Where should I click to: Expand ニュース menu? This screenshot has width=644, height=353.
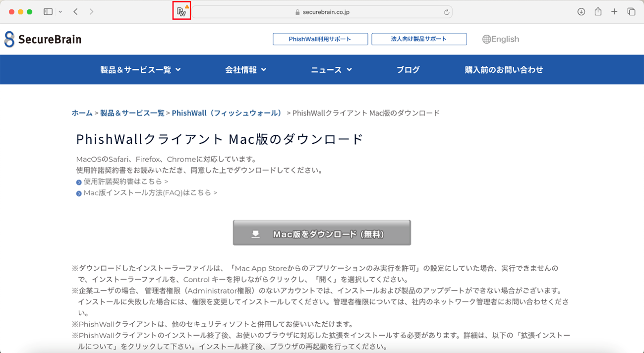tap(331, 70)
